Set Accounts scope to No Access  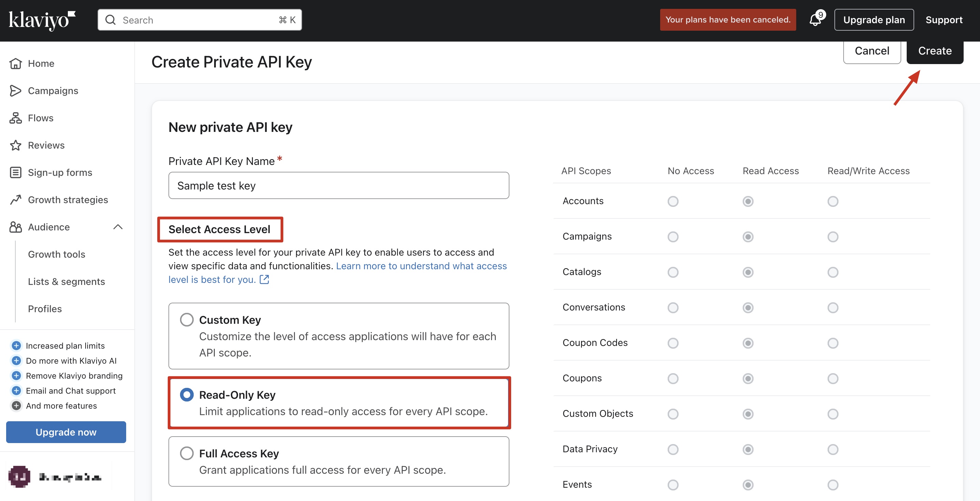[x=673, y=201]
